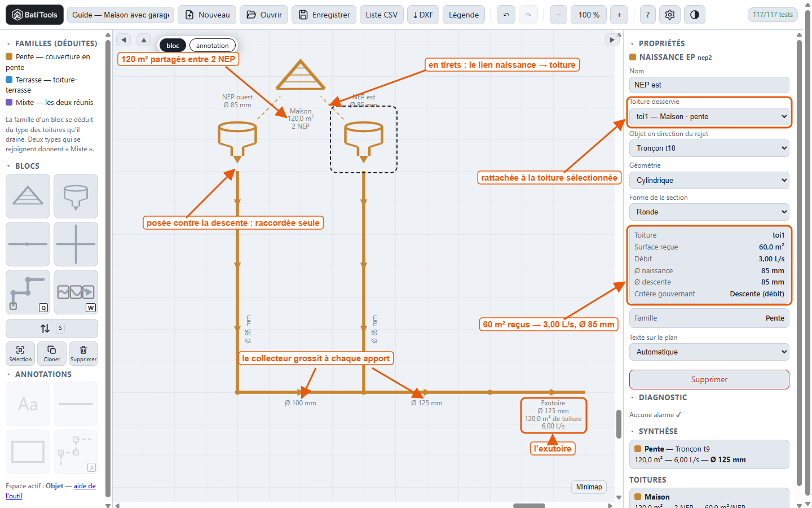
Task: Open the Forme de la section dropdown
Action: click(x=709, y=212)
